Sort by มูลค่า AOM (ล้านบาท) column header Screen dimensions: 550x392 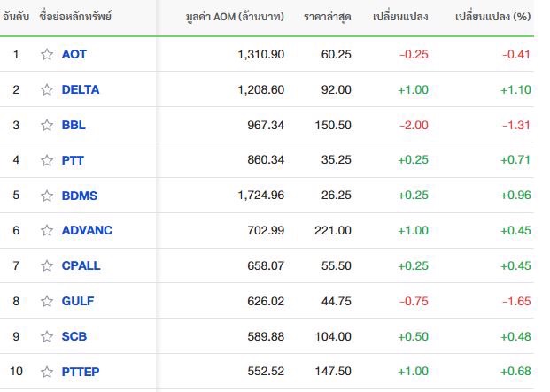(x=235, y=17)
